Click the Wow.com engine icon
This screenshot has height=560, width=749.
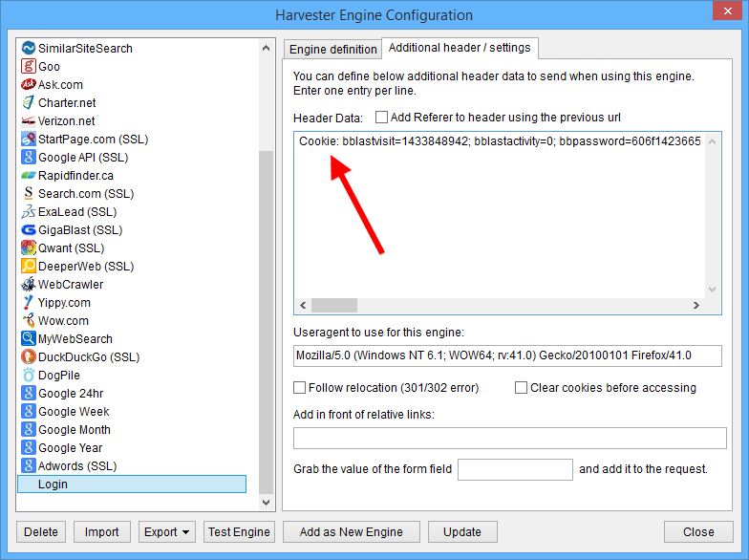point(29,320)
